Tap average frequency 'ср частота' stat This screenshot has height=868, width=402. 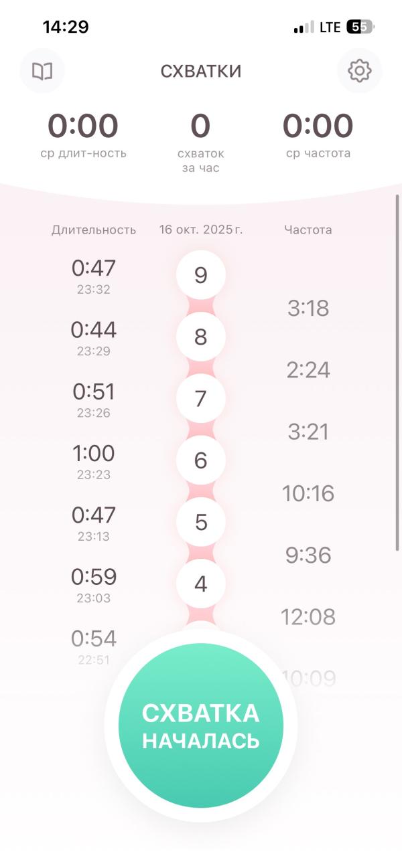pyautogui.click(x=318, y=135)
